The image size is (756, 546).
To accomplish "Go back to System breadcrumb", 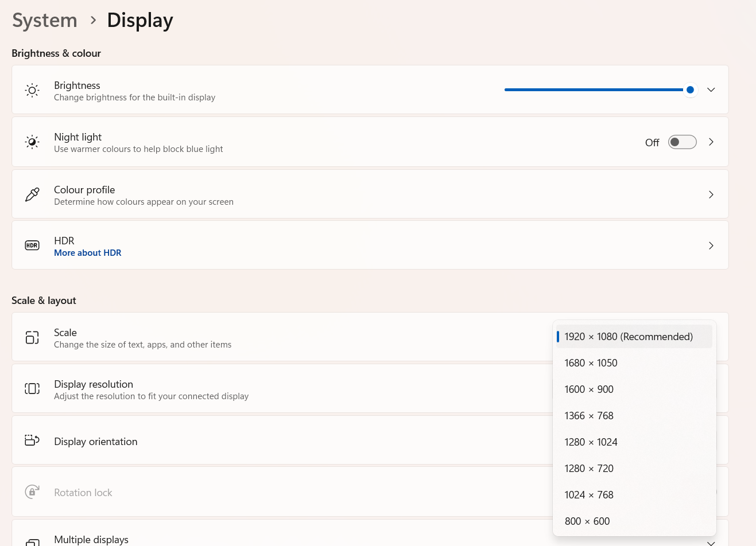I will (45, 20).
